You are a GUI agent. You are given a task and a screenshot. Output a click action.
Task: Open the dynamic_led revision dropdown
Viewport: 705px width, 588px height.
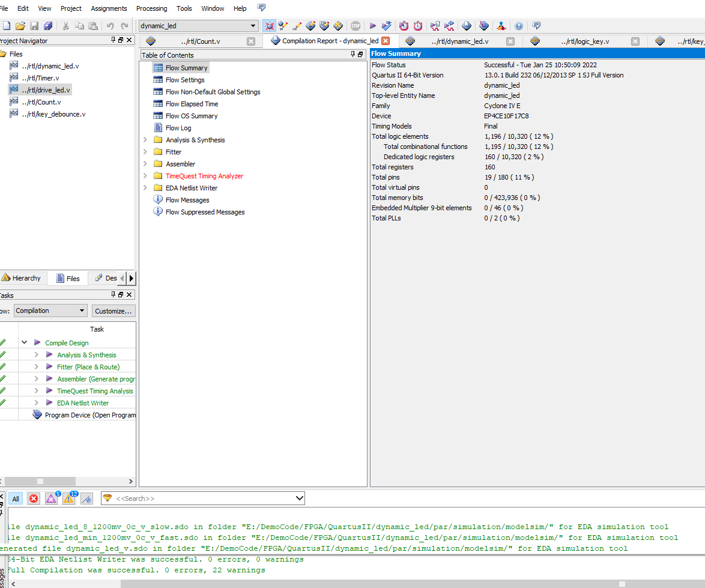[253, 26]
